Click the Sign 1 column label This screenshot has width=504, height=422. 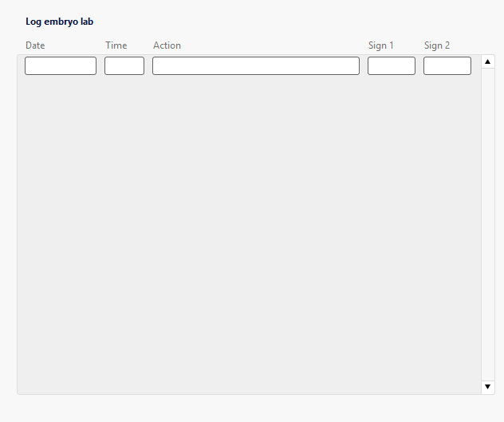(381, 45)
